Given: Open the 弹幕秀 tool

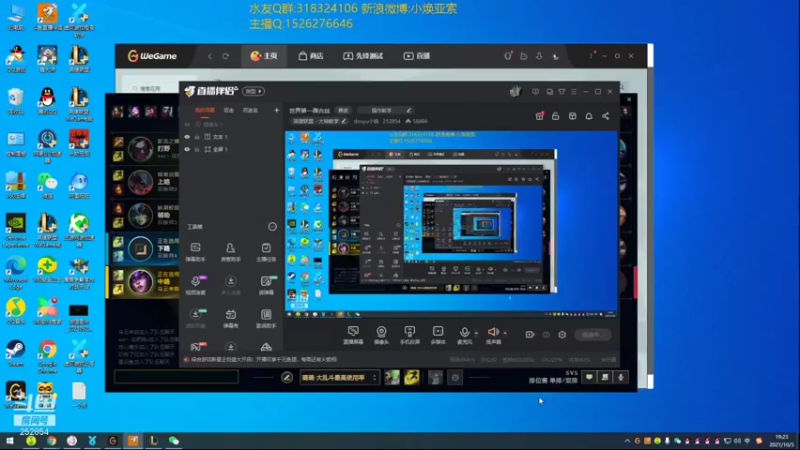Looking at the screenshot, I should [231, 318].
